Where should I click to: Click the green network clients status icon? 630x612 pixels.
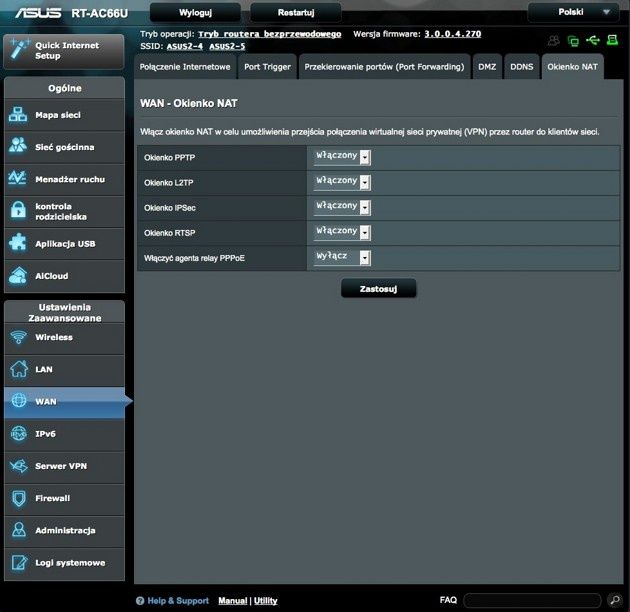click(573, 41)
